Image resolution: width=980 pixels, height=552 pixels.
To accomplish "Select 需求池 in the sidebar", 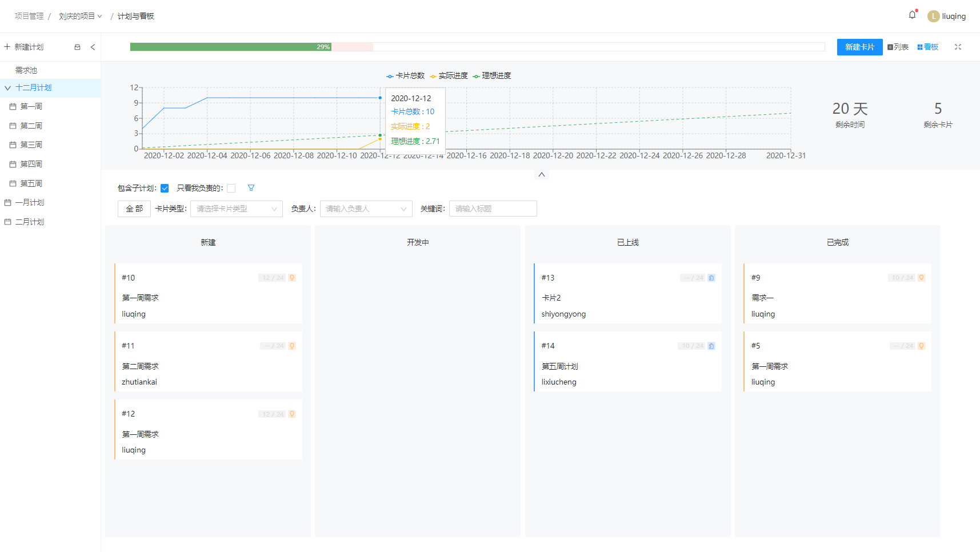I will (x=26, y=70).
